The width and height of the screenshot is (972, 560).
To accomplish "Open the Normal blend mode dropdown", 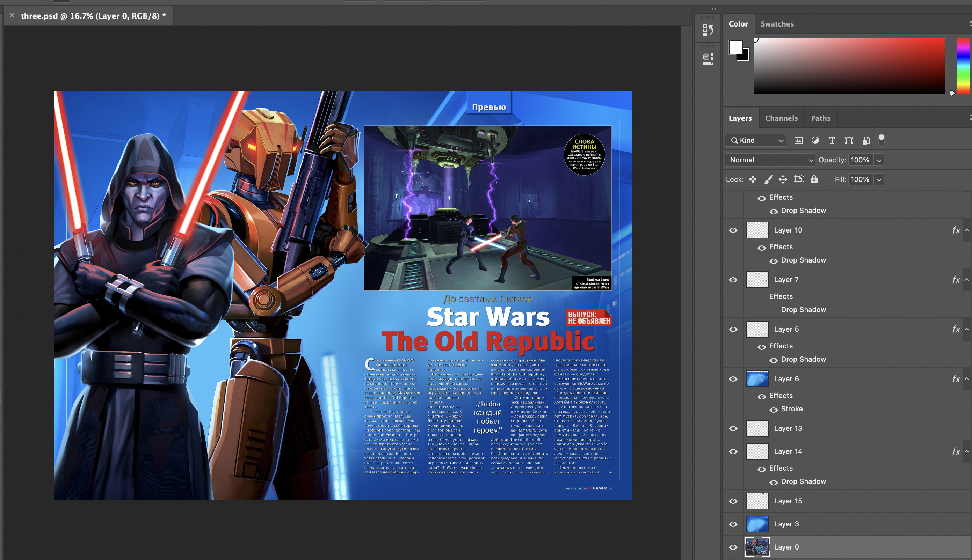I will (x=771, y=160).
